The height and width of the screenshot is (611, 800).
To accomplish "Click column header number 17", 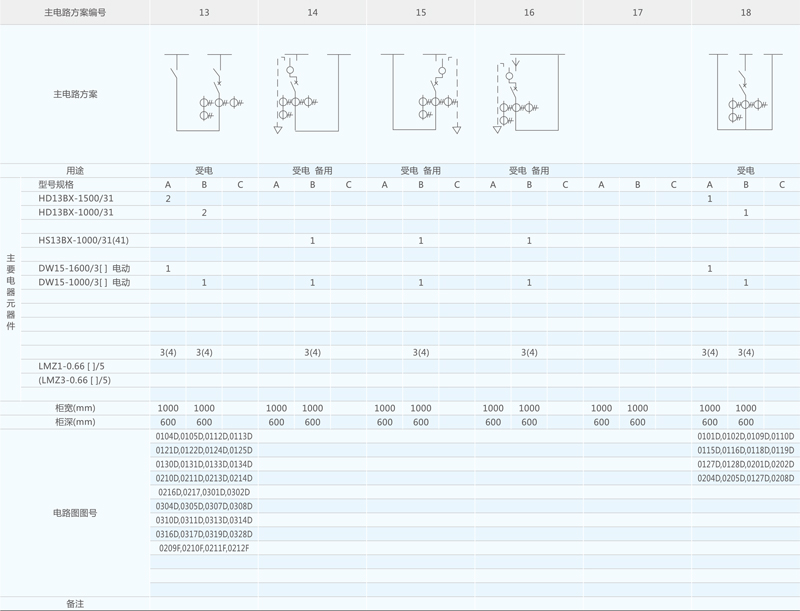I will tap(637, 12).
